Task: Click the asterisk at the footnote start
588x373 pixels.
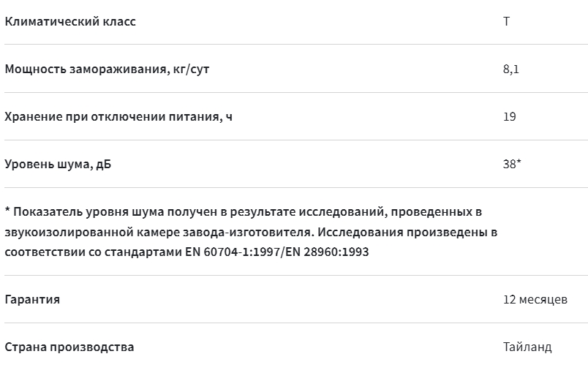Action: click(7, 211)
